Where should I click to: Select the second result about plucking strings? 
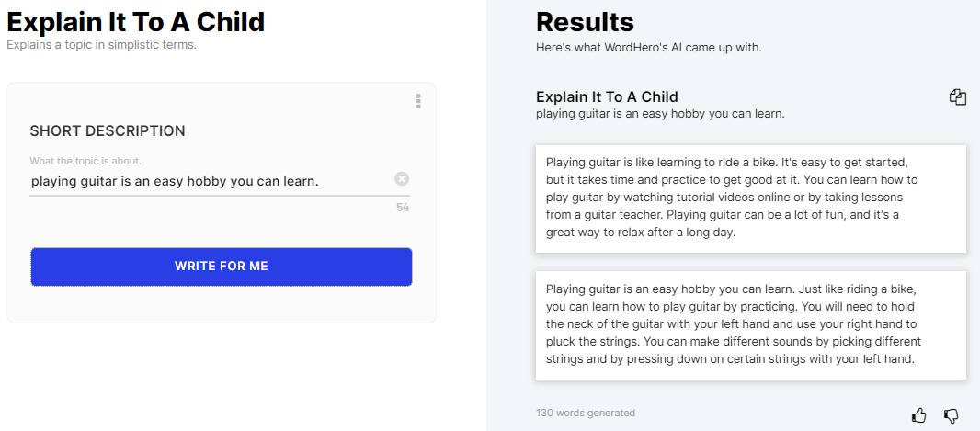(x=750, y=323)
